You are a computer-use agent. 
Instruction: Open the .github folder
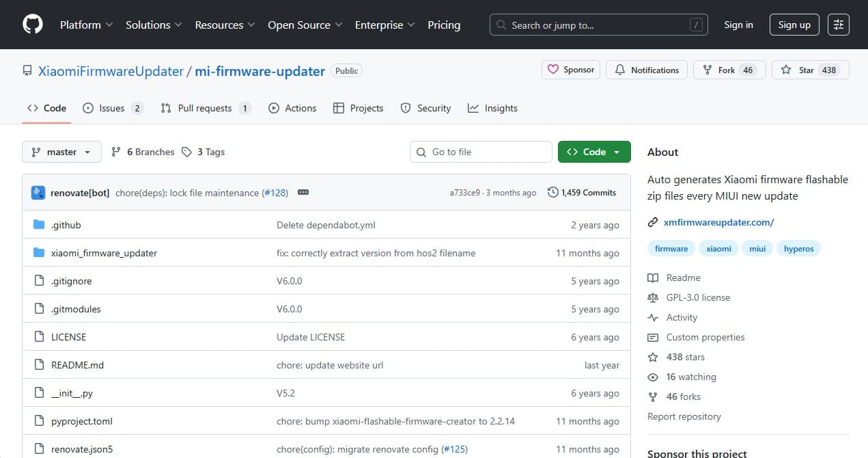(x=66, y=225)
